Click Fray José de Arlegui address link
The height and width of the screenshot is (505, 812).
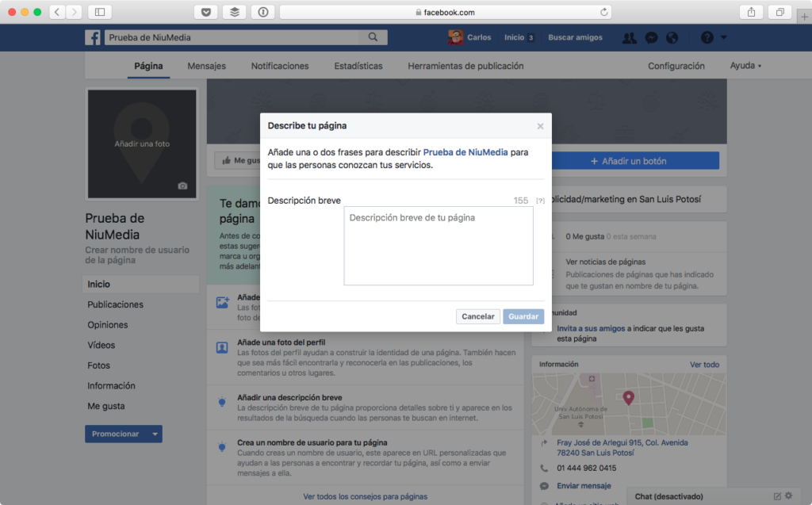[x=622, y=447]
